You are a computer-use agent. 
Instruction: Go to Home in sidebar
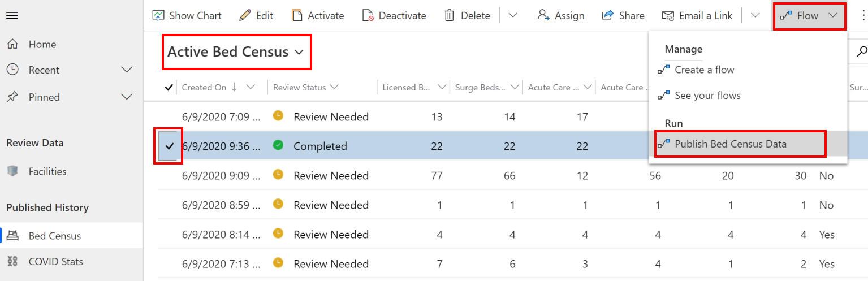point(42,44)
